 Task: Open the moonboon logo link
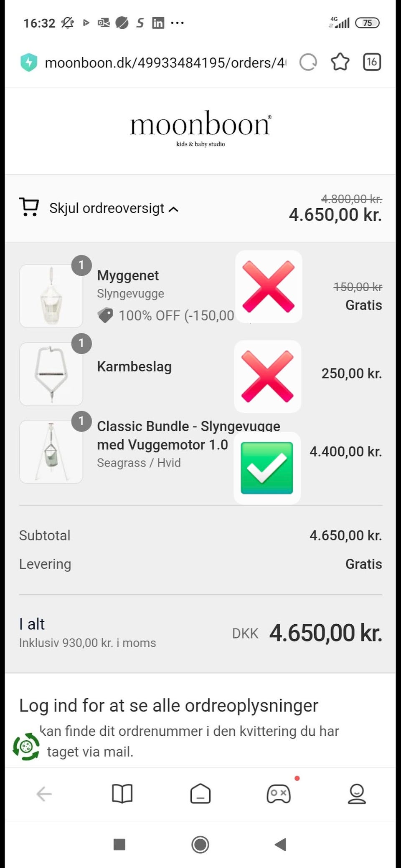200,127
